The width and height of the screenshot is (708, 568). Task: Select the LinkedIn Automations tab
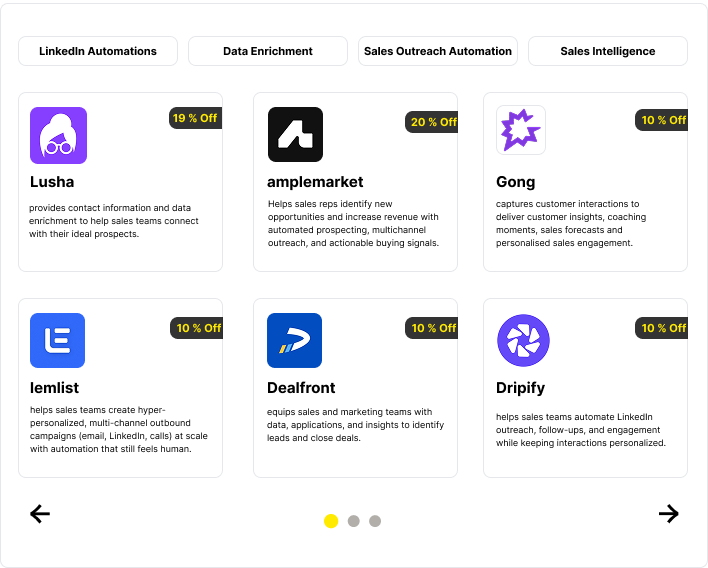[98, 51]
